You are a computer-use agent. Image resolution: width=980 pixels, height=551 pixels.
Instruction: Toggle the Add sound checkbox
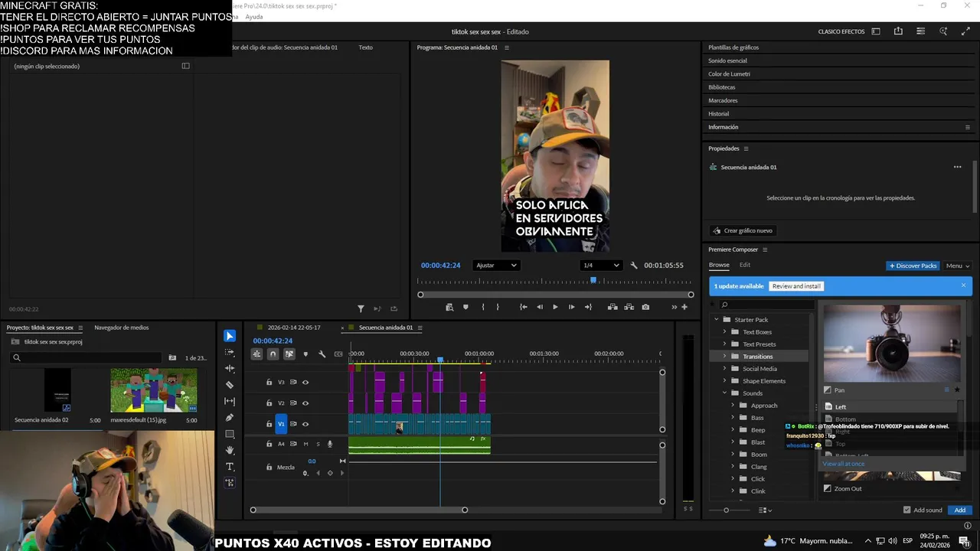906,510
